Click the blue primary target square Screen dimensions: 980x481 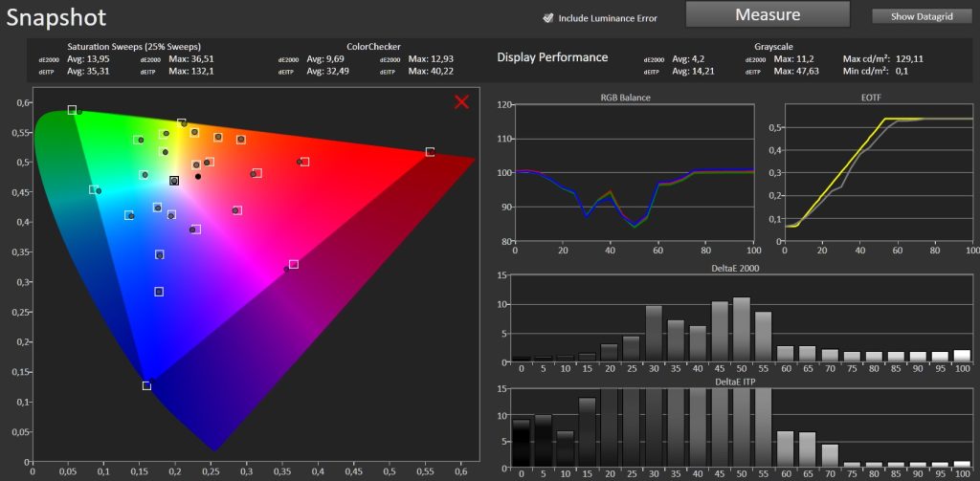pyautogui.click(x=146, y=385)
